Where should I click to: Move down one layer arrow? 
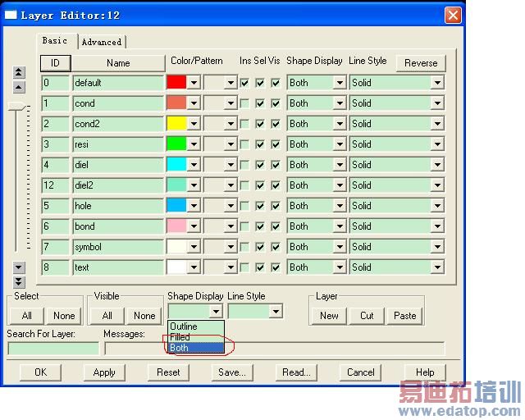(19, 267)
